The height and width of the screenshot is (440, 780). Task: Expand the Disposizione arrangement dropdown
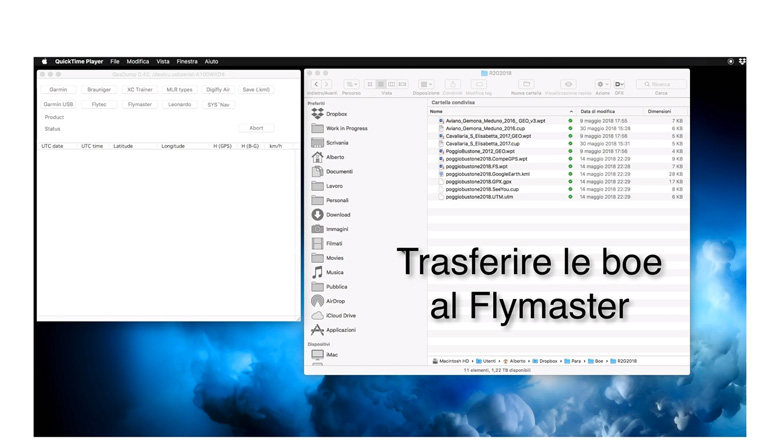coord(426,85)
